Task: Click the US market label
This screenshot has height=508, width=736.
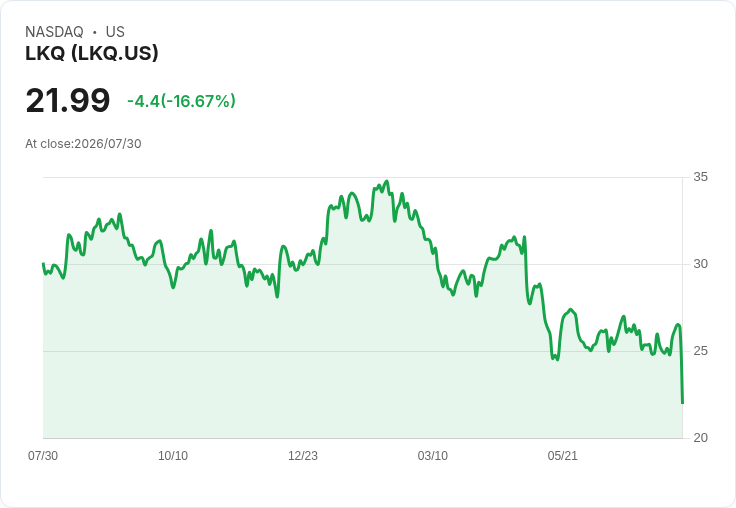Action: (x=115, y=32)
